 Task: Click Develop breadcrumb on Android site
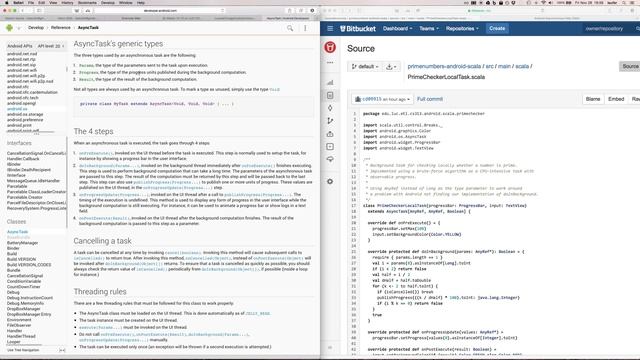(36, 28)
